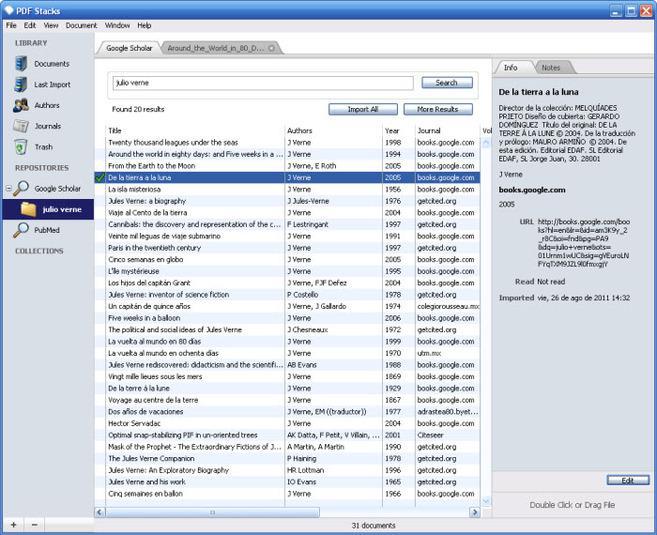The image size is (657, 535).
Task: Sort results by Authors column header
Action: click(334, 131)
